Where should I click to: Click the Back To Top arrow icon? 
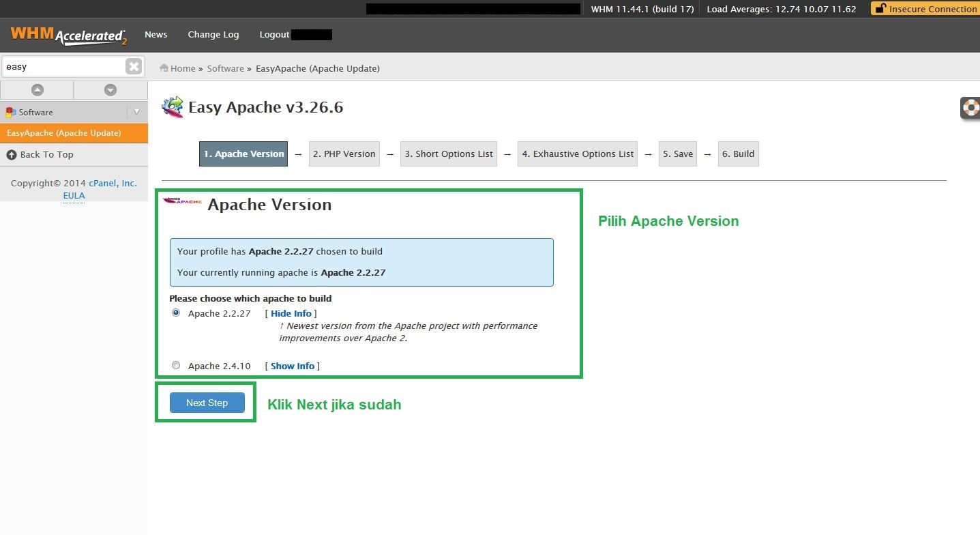12,155
